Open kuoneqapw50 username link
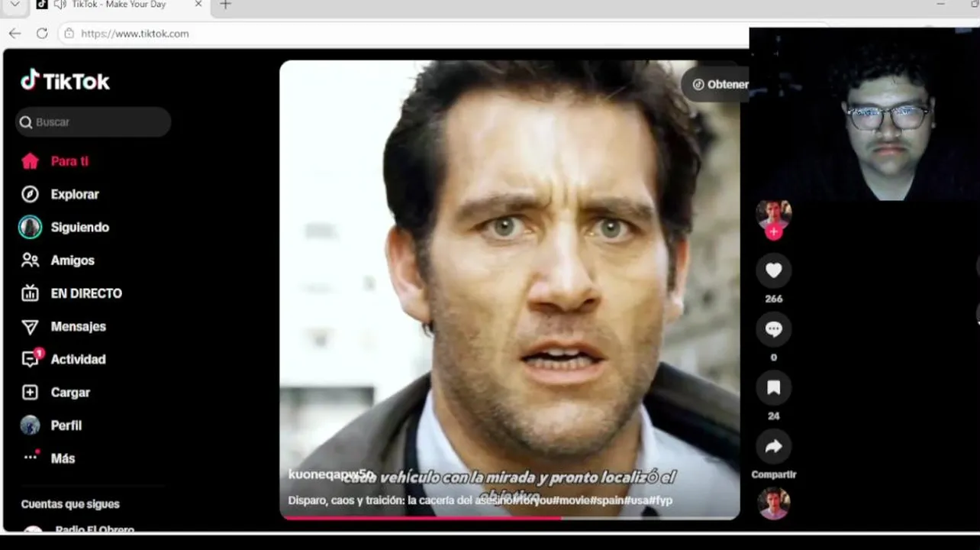 [331, 474]
